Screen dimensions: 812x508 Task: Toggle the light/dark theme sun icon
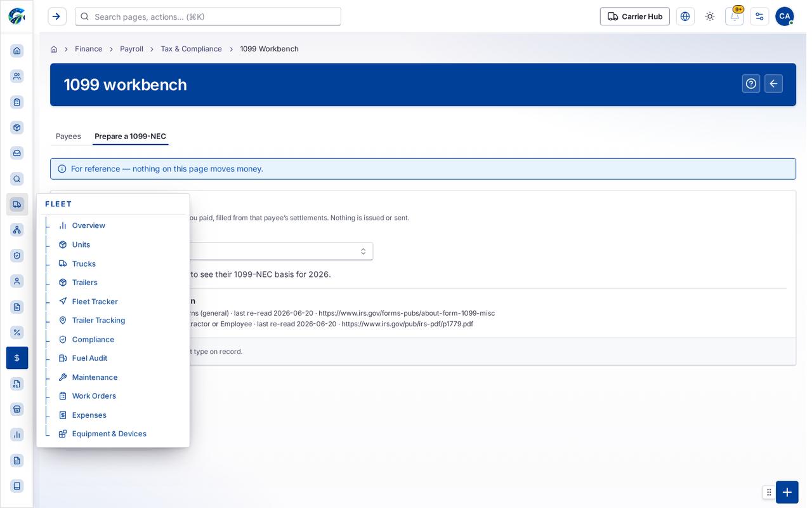(x=710, y=17)
